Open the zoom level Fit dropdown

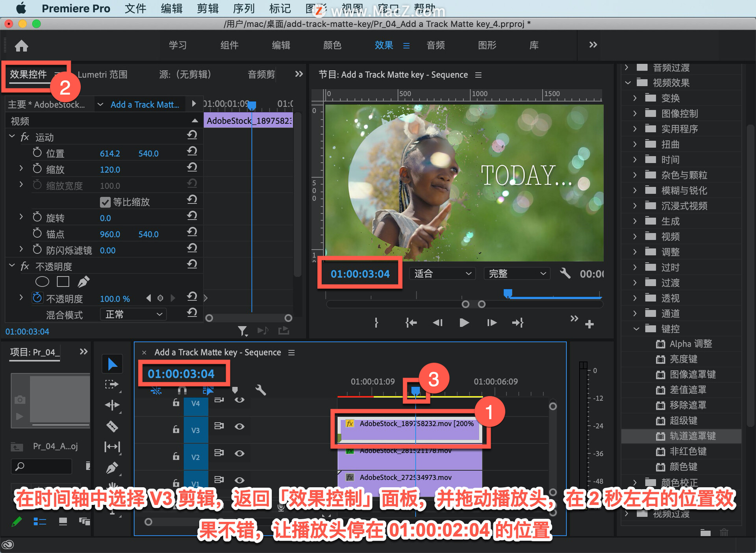click(x=443, y=273)
